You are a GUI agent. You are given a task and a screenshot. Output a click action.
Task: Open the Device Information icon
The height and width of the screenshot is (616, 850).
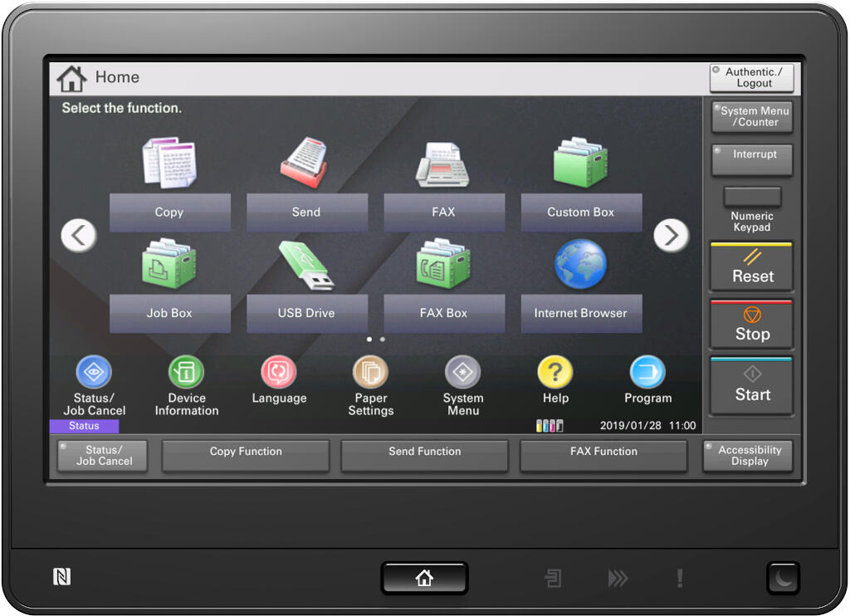pyautogui.click(x=187, y=373)
